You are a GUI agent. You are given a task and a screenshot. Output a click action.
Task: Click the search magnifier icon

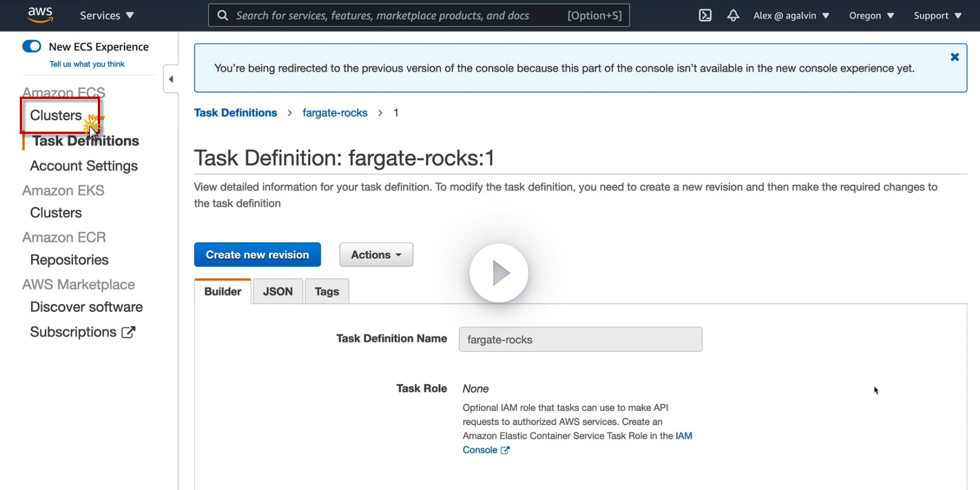223,15
